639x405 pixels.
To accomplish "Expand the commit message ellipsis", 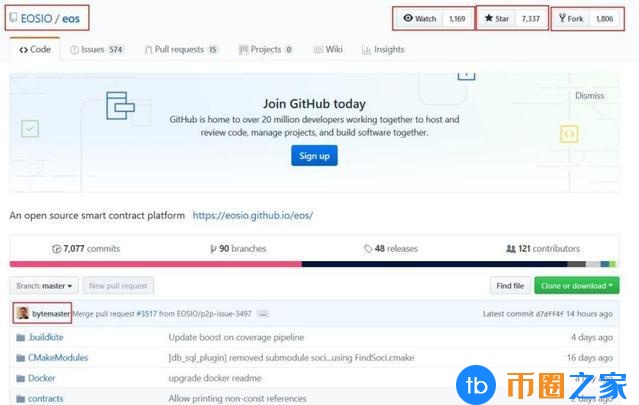I will (x=263, y=314).
